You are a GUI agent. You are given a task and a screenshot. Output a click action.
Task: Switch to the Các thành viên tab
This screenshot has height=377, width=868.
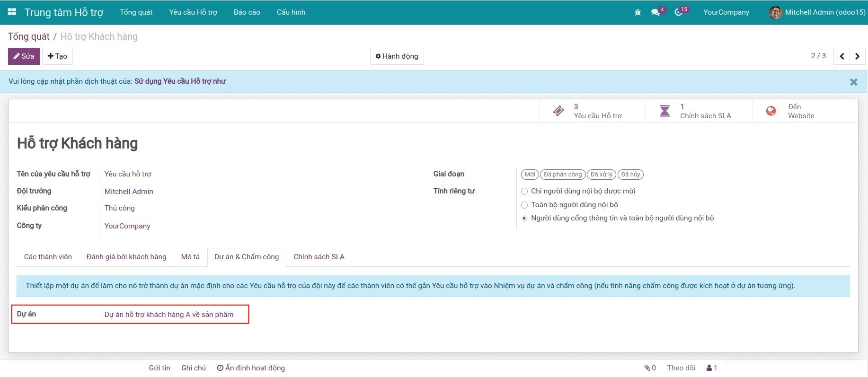48,257
